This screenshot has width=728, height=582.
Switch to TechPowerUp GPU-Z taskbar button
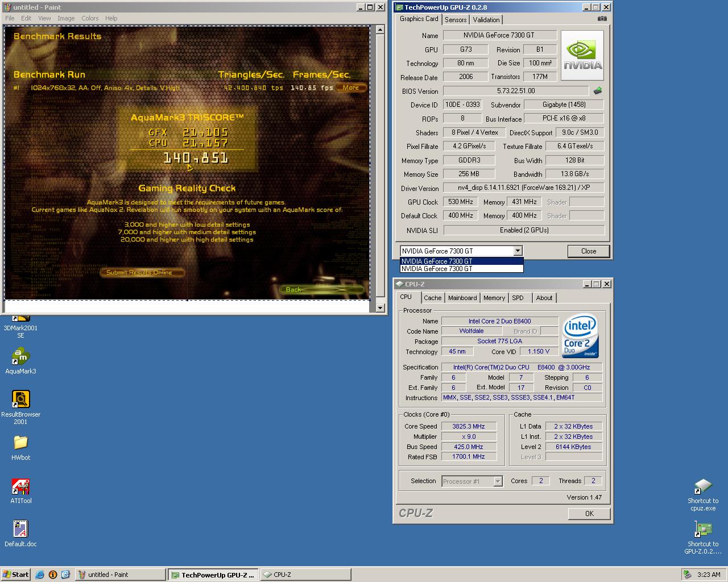(x=213, y=575)
